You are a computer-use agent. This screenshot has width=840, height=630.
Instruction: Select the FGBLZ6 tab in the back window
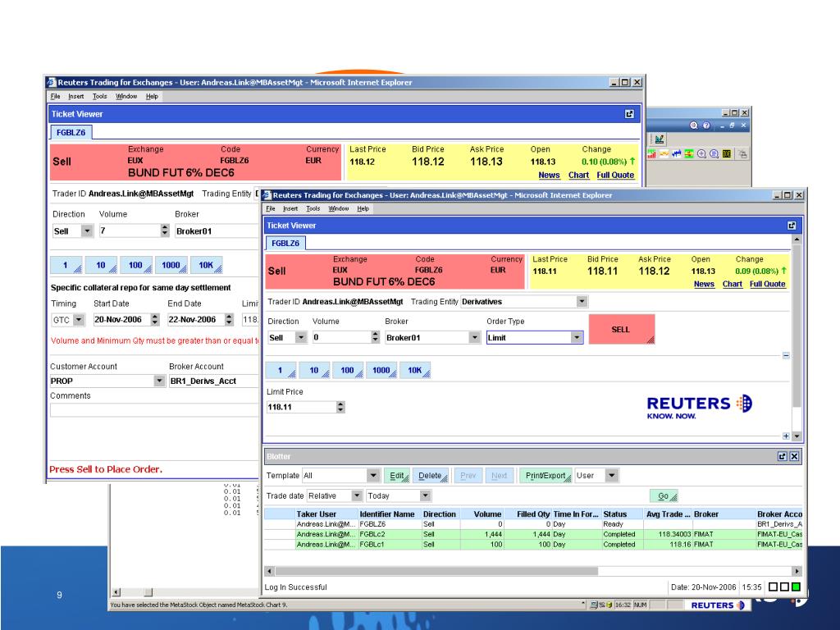pos(71,132)
